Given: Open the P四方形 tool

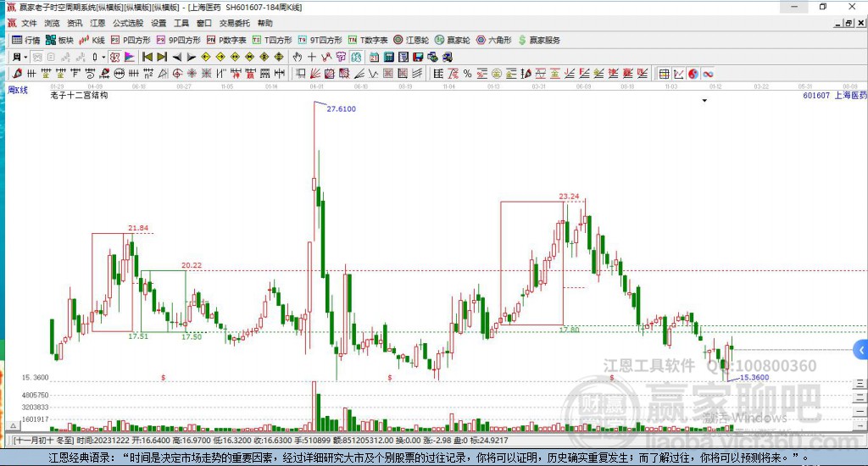Looking at the screenshot, I should pyautogui.click(x=131, y=40).
